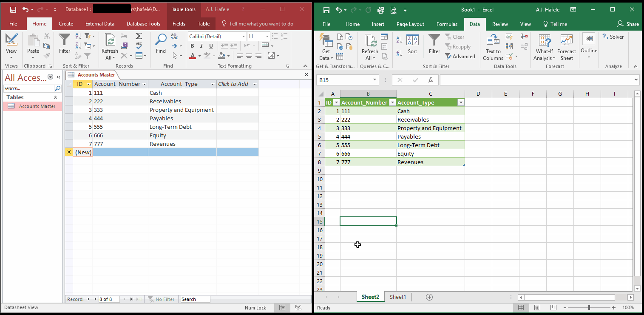This screenshot has height=315, width=644.
Task: Collapse Tables group in Access navigation pane
Action: click(55, 97)
